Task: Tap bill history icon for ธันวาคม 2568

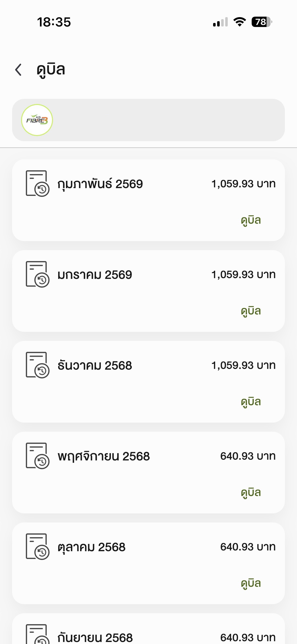Action: [x=38, y=365]
